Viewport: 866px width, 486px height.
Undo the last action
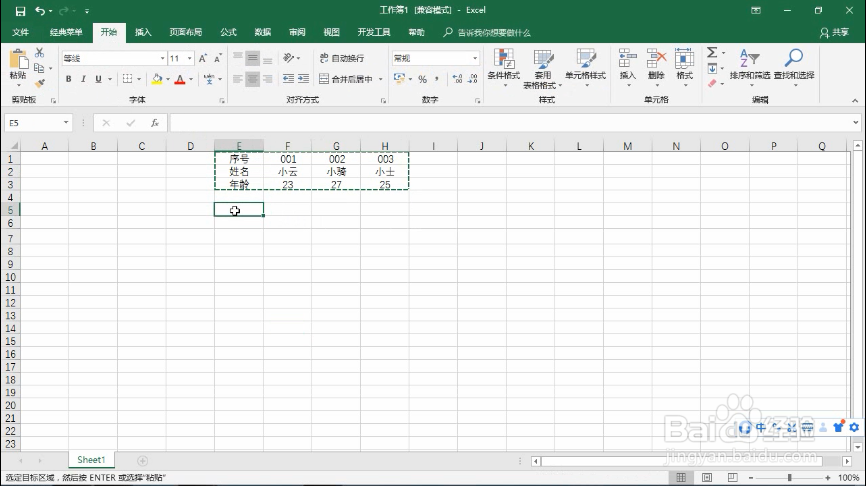click(x=40, y=10)
